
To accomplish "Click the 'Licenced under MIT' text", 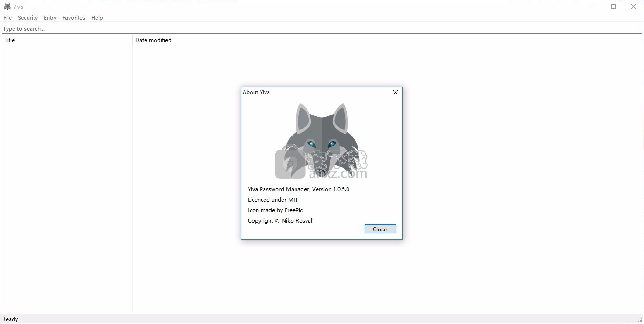I will [273, 200].
